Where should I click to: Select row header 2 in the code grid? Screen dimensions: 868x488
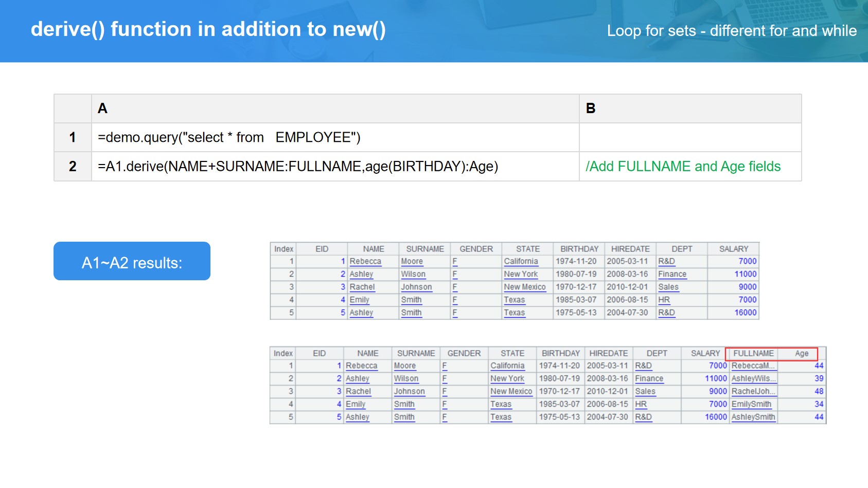(x=73, y=167)
